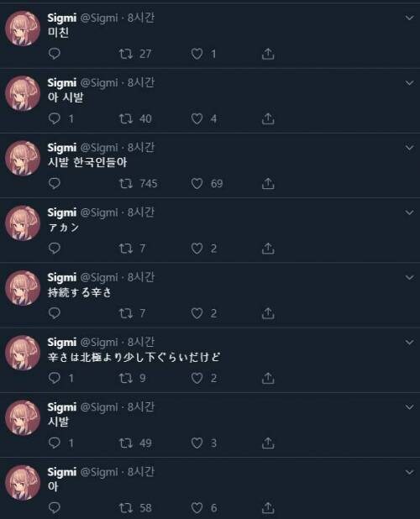Open the 8시간 timestamp on the 北極 tweet
The height and width of the screenshot is (519, 420).
click(x=141, y=342)
